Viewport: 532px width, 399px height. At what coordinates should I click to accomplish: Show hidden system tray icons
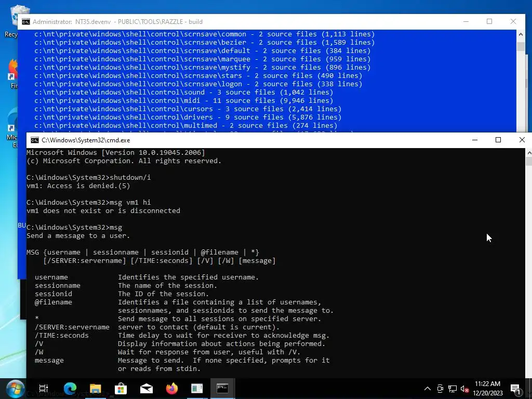coord(428,389)
